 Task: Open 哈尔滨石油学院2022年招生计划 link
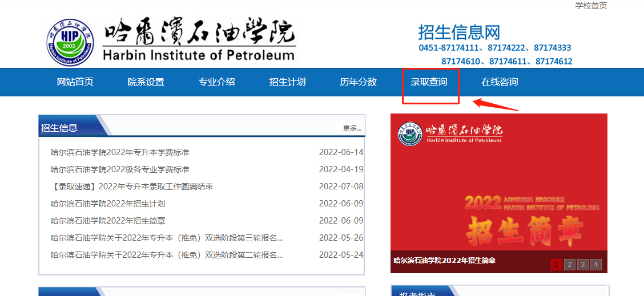108,204
